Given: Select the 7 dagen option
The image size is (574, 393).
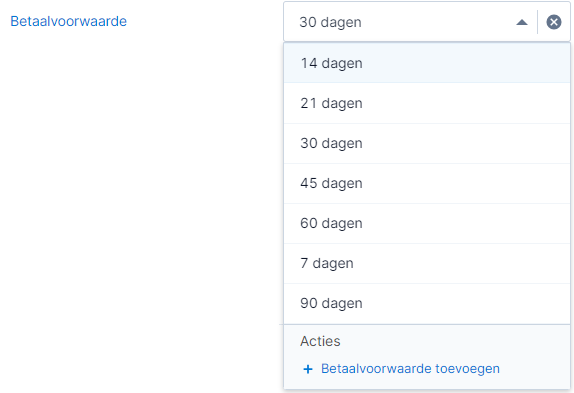Looking at the screenshot, I should 427,263.
